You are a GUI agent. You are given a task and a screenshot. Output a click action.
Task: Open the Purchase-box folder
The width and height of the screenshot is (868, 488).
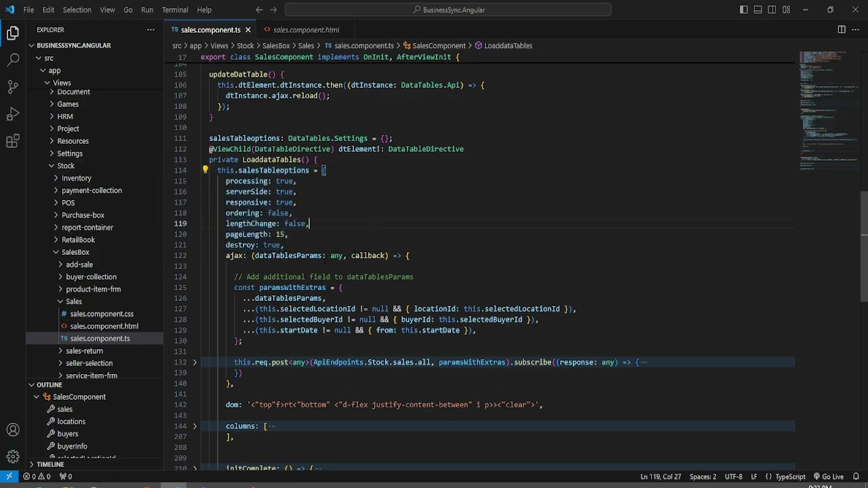pos(83,215)
